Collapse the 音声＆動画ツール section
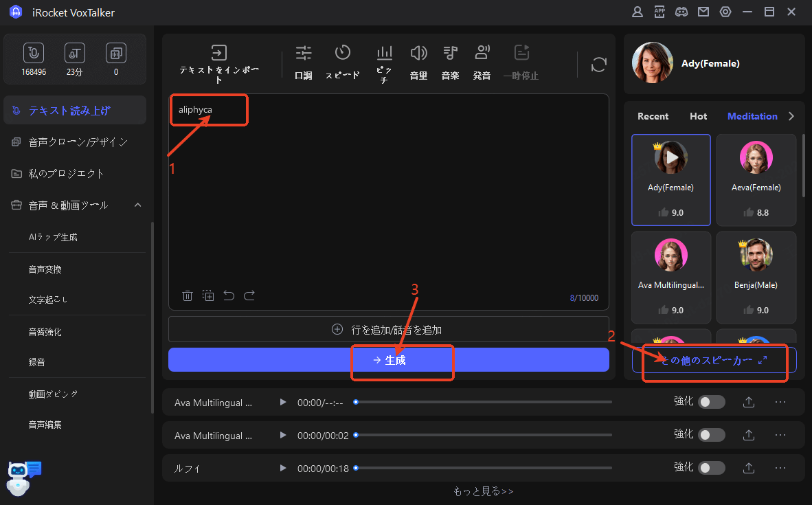Viewport: 812px width, 505px height. point(137,205)
